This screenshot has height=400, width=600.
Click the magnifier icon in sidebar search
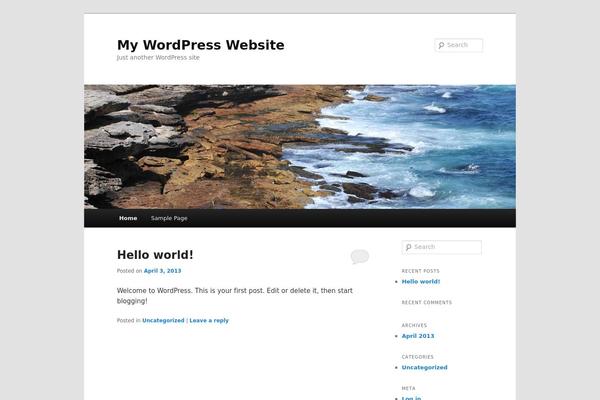[408, 247]
